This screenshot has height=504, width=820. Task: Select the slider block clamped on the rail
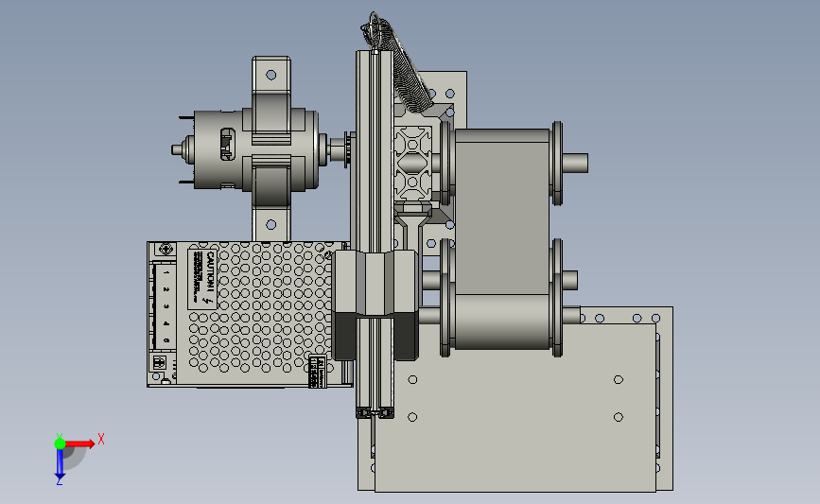coord(375,305)
